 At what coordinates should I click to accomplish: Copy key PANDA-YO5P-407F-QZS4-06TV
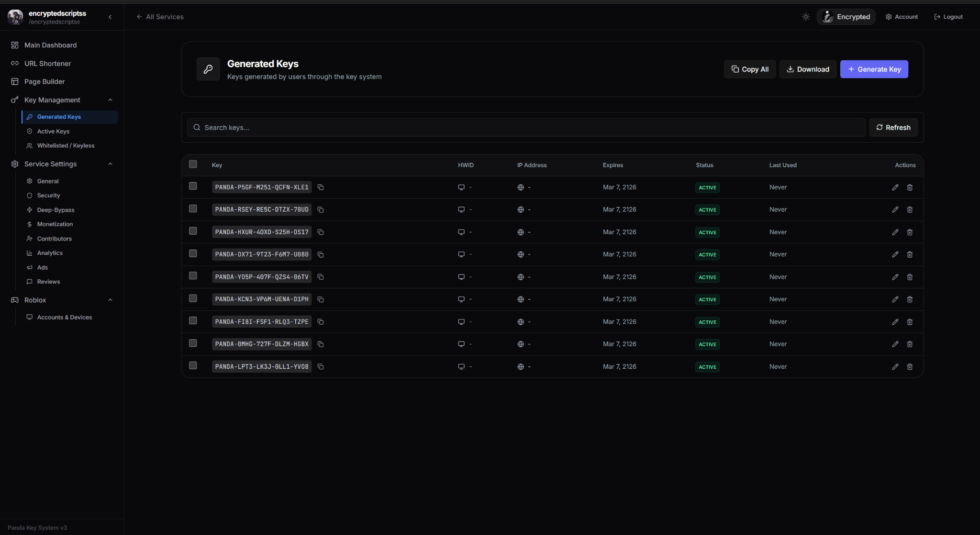point(321,277)
